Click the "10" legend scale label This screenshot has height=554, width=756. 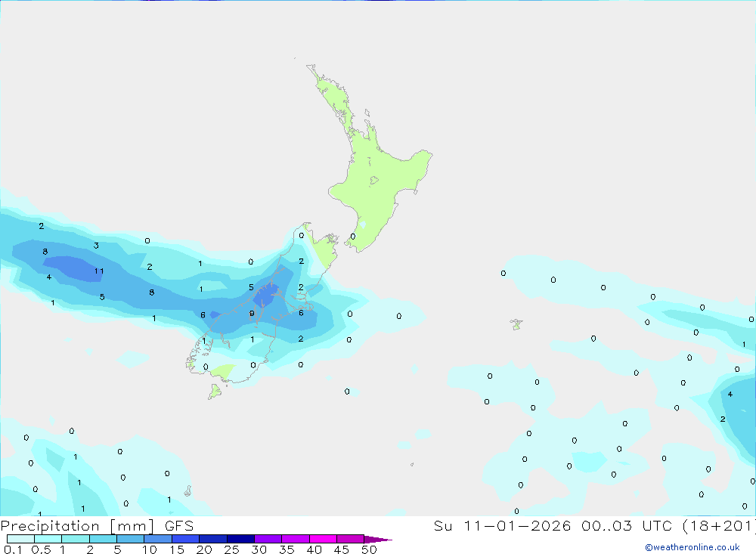point(150,549)
